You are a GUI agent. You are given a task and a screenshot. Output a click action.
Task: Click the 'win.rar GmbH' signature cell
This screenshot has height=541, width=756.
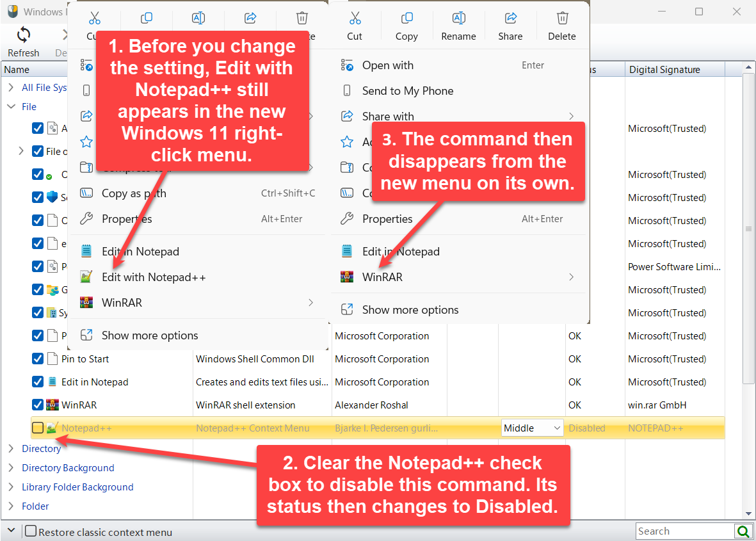[657, 405]
